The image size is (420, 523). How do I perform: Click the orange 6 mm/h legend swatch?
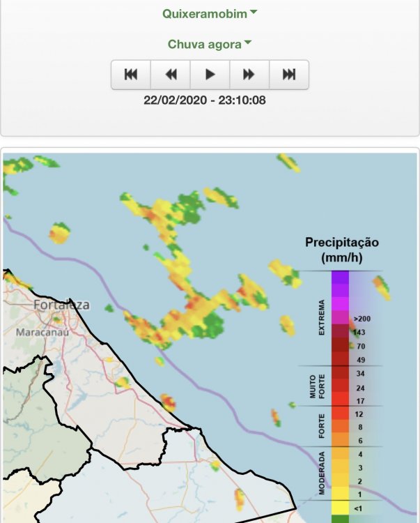[x=340, y=439]
